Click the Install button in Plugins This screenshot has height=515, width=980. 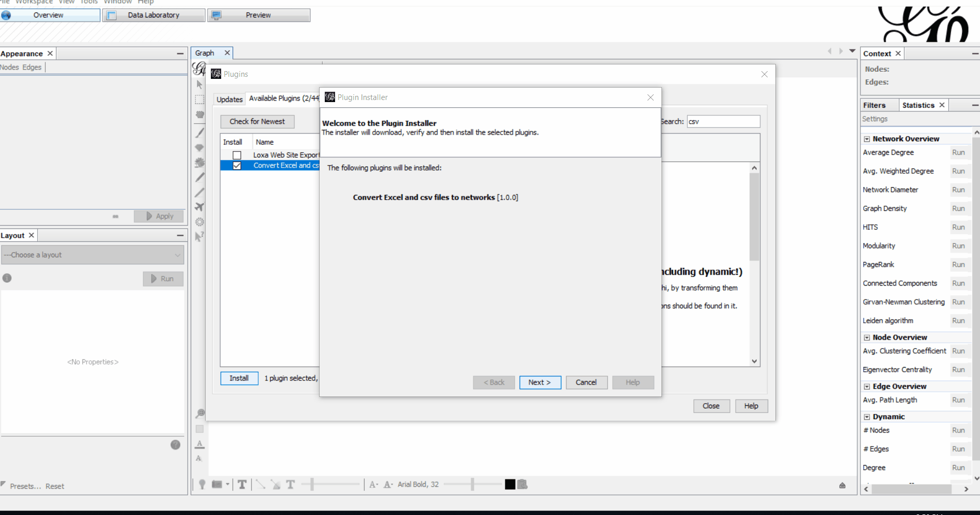239,378
